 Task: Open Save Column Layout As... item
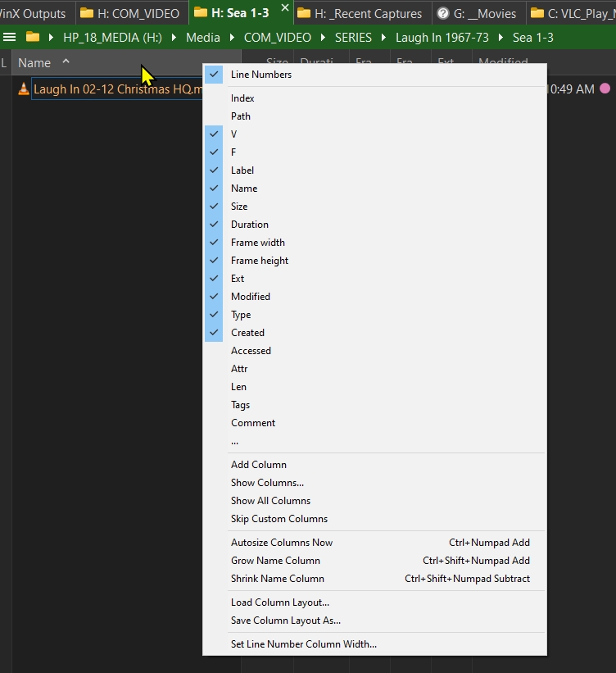(x=375, y=621)
